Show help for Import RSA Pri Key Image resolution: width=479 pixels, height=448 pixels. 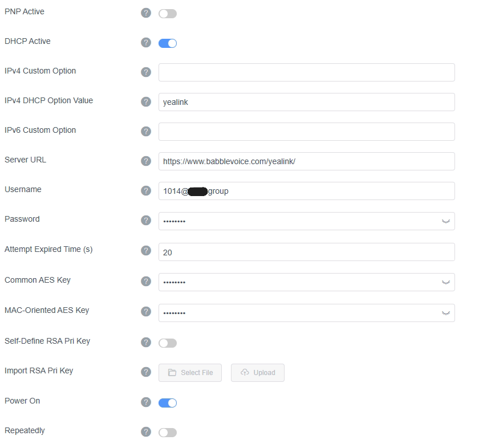[146, 372]
